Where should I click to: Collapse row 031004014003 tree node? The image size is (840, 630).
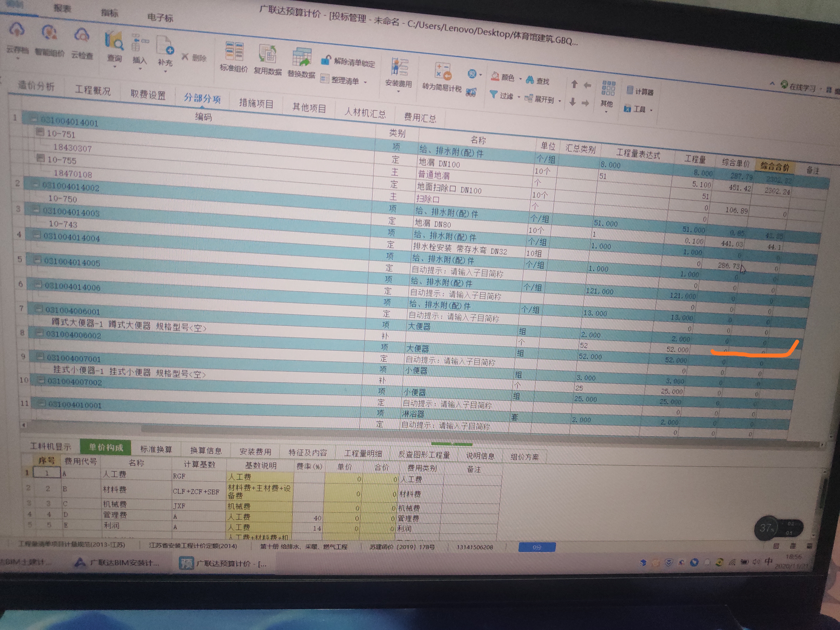[x=36, y=209]
